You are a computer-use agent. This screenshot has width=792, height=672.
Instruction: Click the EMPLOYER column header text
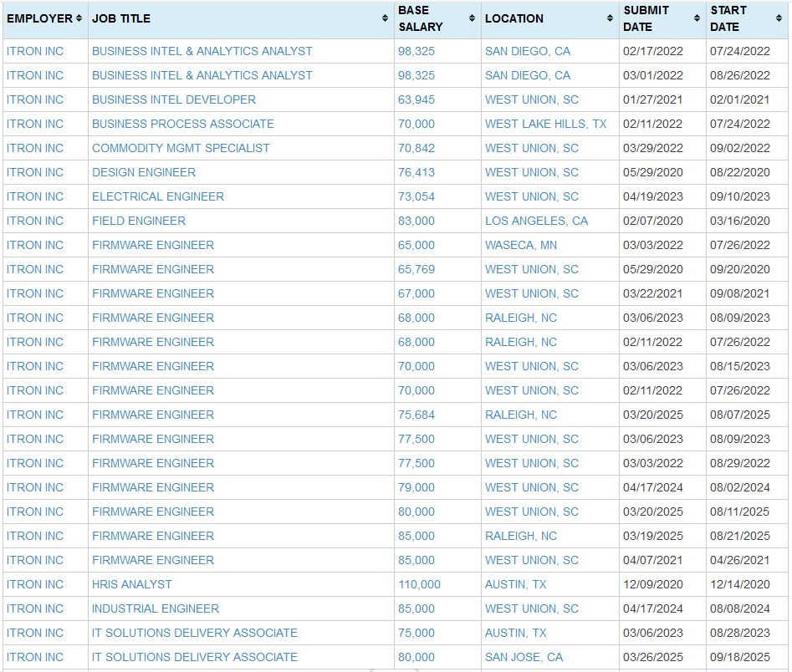coord(39,18)
